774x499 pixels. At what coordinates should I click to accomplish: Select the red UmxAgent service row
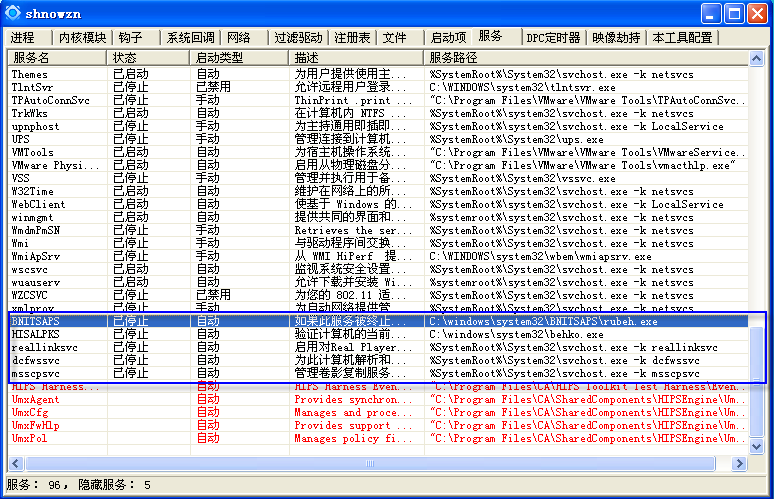tap(378, 399)
